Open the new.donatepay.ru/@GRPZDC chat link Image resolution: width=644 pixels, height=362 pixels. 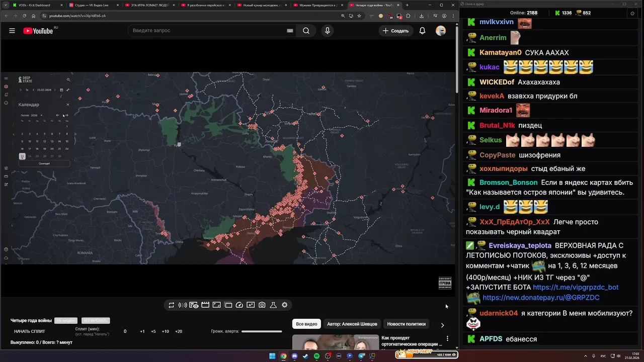pos(541,298)
